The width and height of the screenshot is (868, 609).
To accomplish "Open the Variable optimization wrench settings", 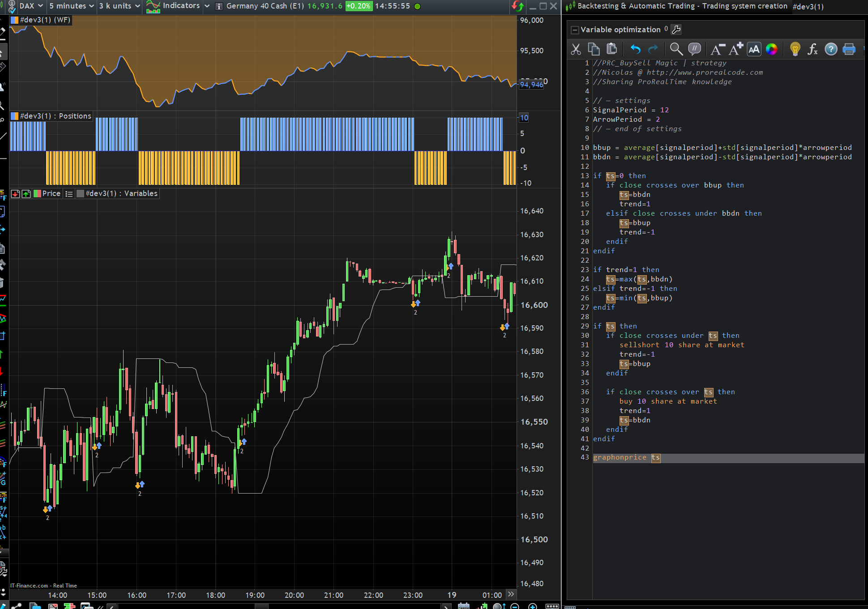I will coord(676,30).
